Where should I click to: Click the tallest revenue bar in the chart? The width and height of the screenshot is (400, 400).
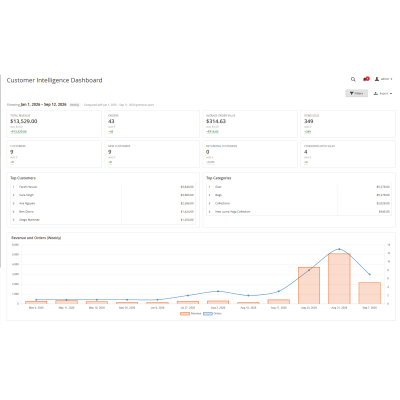[339, 279]
